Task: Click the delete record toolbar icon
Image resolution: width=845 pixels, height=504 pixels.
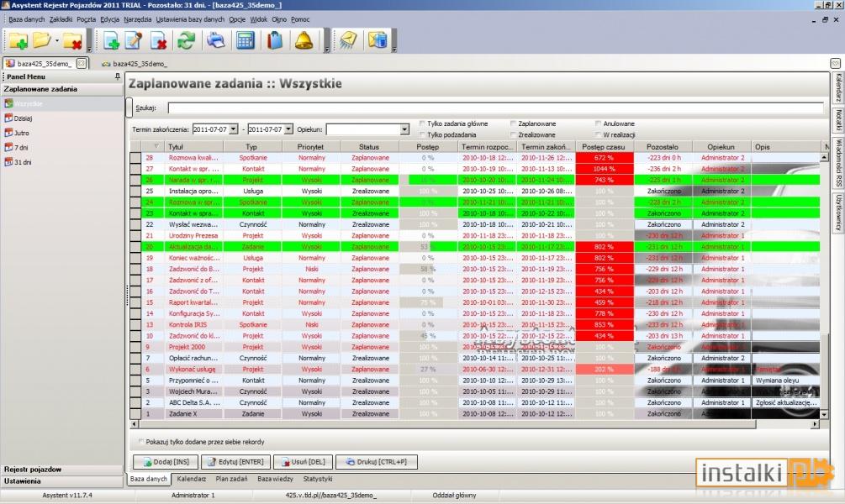Action: tap(158, 40)
